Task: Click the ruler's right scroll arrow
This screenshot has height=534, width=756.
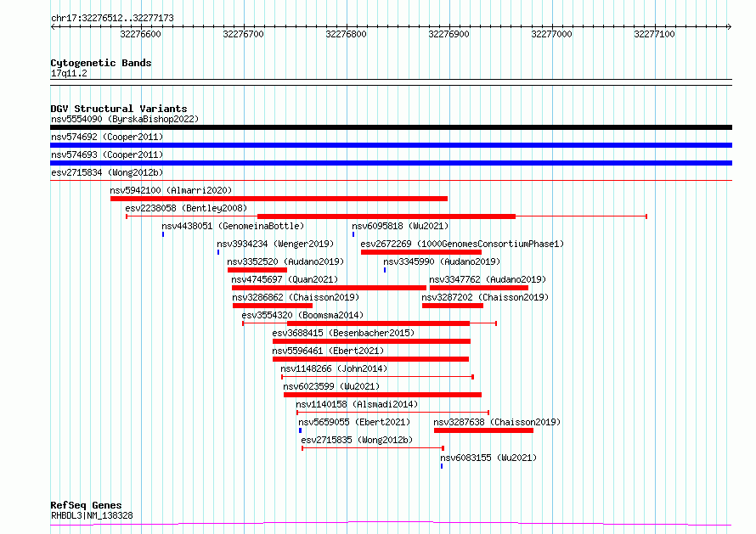Action: (x=730, y=27)
